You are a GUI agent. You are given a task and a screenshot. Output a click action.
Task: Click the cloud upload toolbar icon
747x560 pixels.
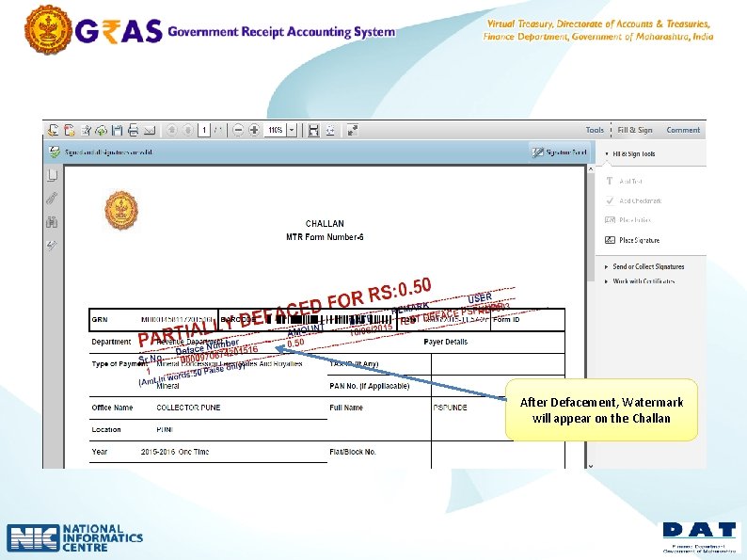(x=101, y=130)
